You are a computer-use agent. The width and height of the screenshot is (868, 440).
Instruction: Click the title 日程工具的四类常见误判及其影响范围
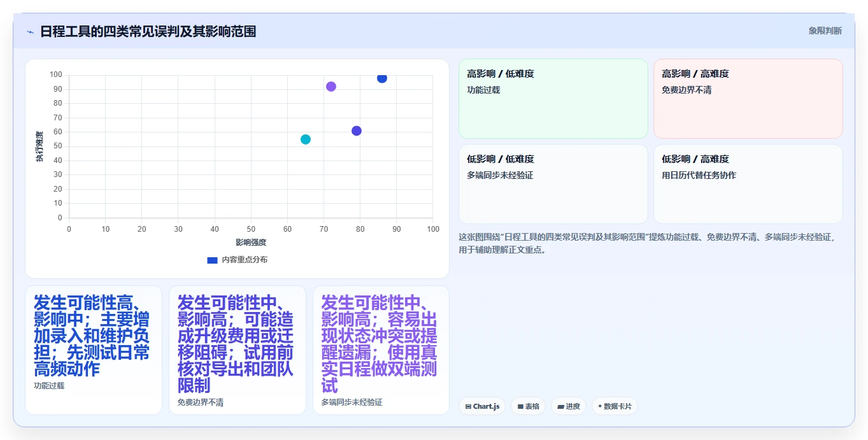click(x=148, y=31)
